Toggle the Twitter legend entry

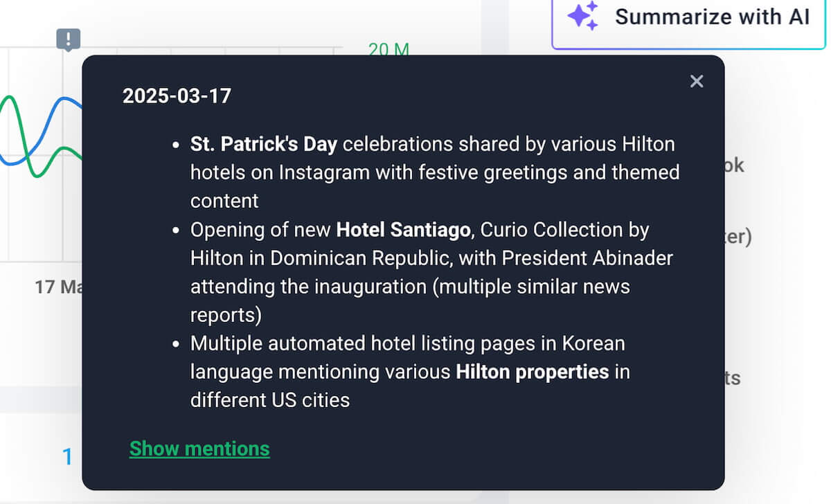(x=738, y=236)
